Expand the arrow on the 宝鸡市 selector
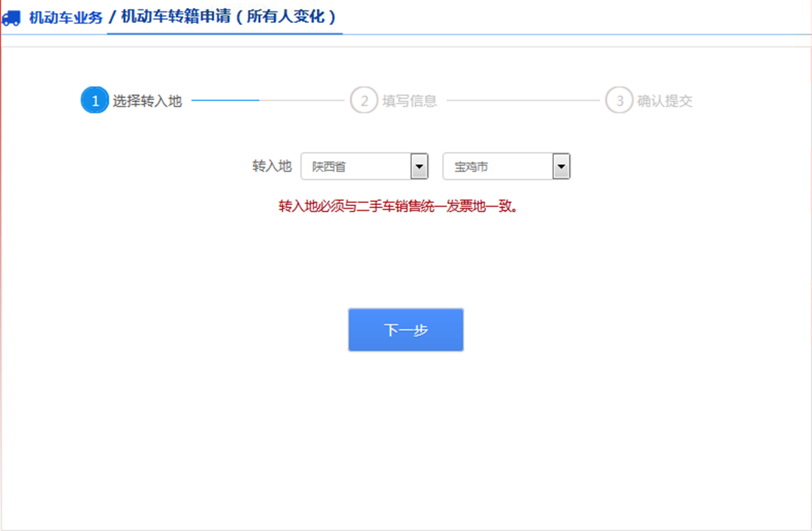This screenshot has height=531, width=812. 561,167
